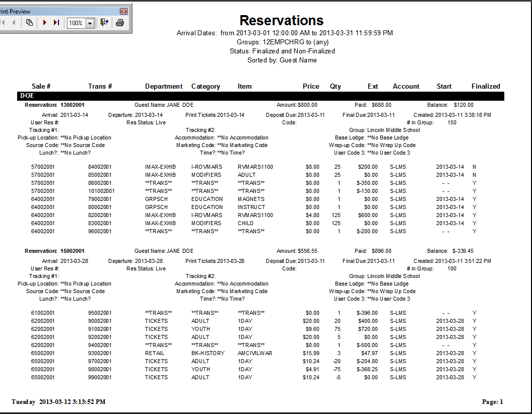The height and width of the screenshot is (414, 532).
Task: Print the Reservations report
Action: pyautogui.click(x=121, y=23)
